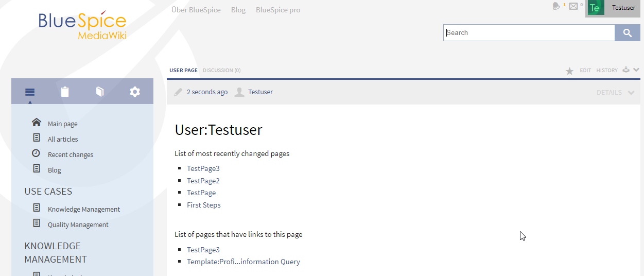This screenshot has height=276, width=644.
Task: Click the magnifier search button
Action: 627,33
